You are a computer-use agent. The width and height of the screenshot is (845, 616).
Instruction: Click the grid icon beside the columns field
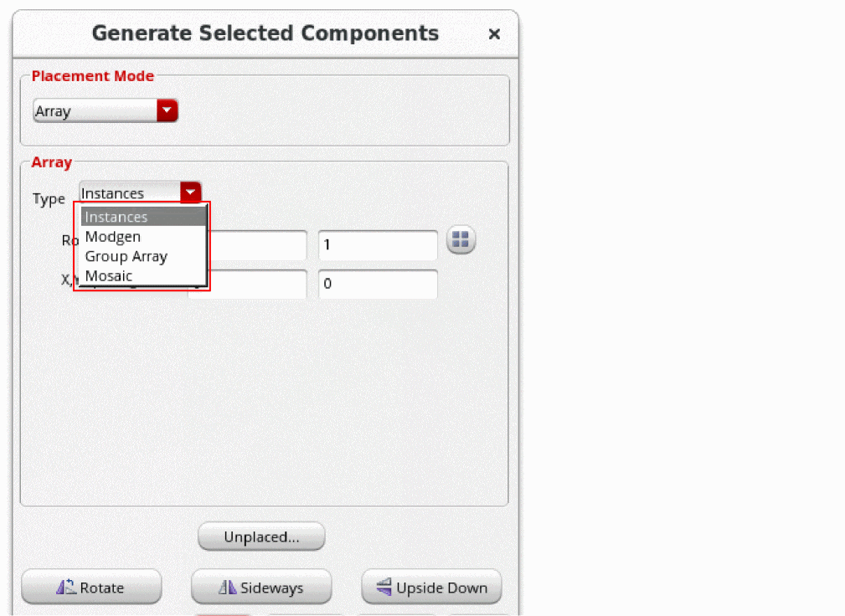tap(461, 241)
